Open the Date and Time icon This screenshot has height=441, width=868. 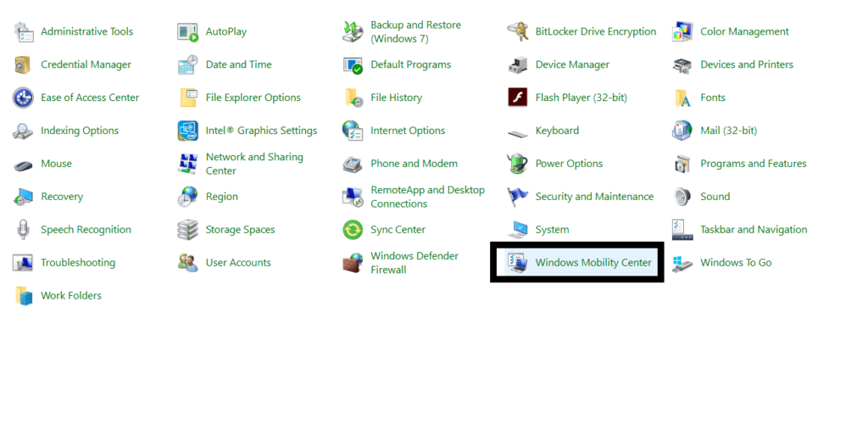(187, 64)
